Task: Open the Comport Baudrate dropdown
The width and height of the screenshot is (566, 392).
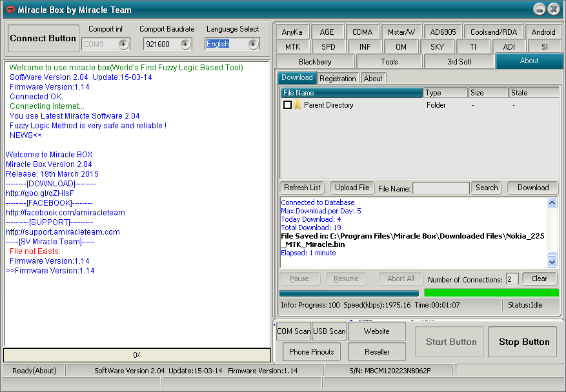Action: 185,44
